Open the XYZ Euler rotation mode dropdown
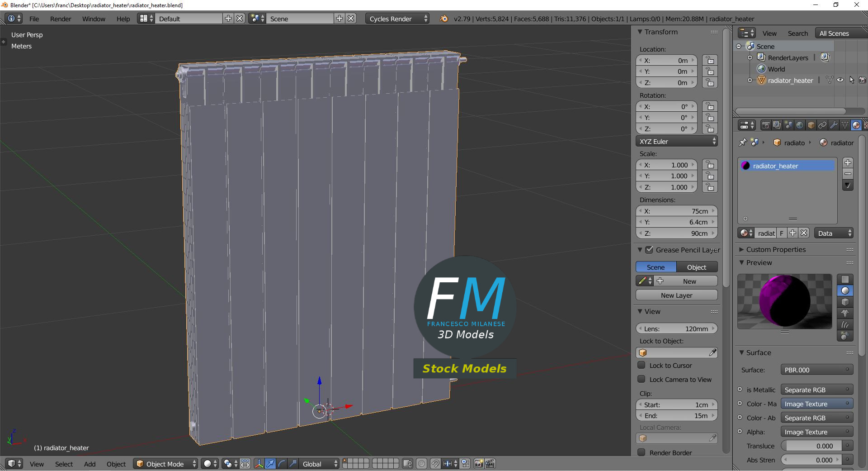This screenshot has height=471, width=868. 677,141
